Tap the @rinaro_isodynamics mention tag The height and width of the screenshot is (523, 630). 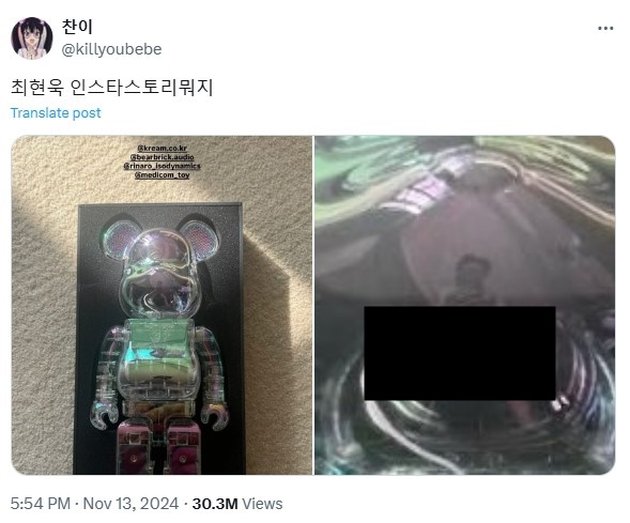pos(162,166)
